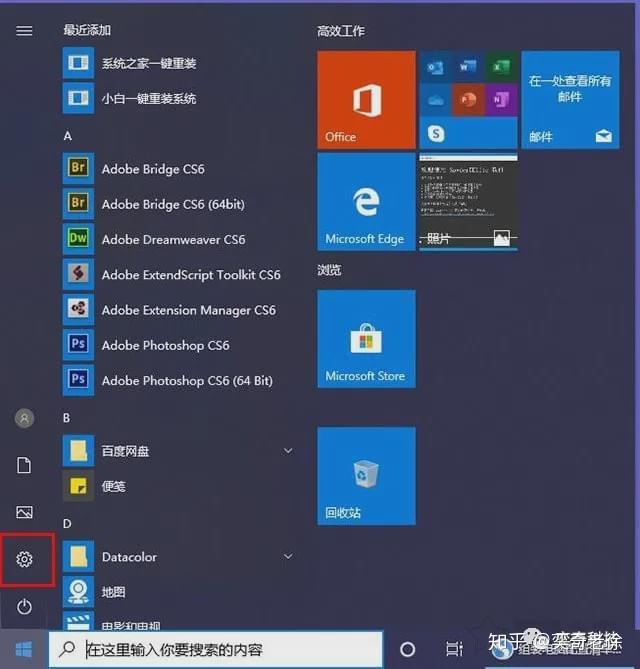Click the search box on the taskbar
This screenshot has width=640, height=669.
216,649
